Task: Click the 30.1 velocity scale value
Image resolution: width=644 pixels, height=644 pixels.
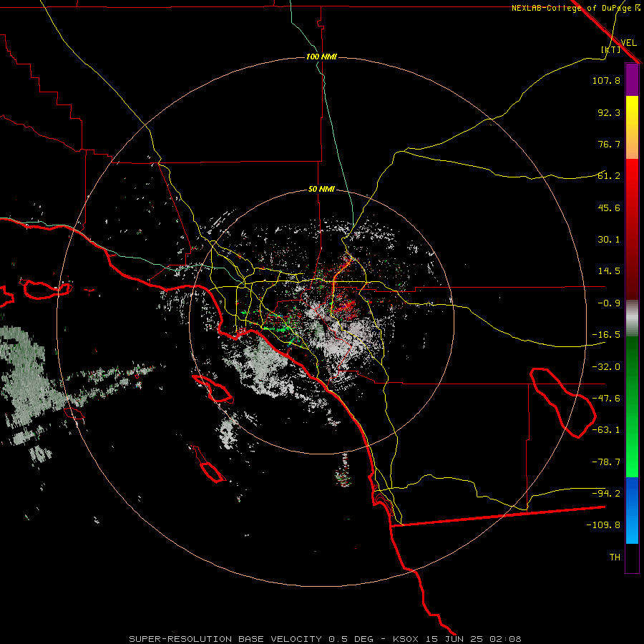Action: [609, 240]
